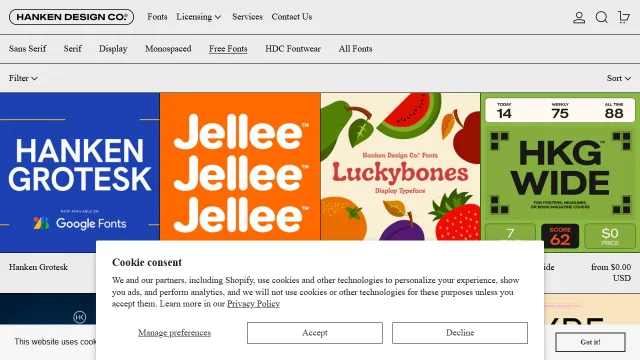Expand the Licensing dropdown menu
The width and height of the screenshot is (640, 360).
[x=198, y=17]
